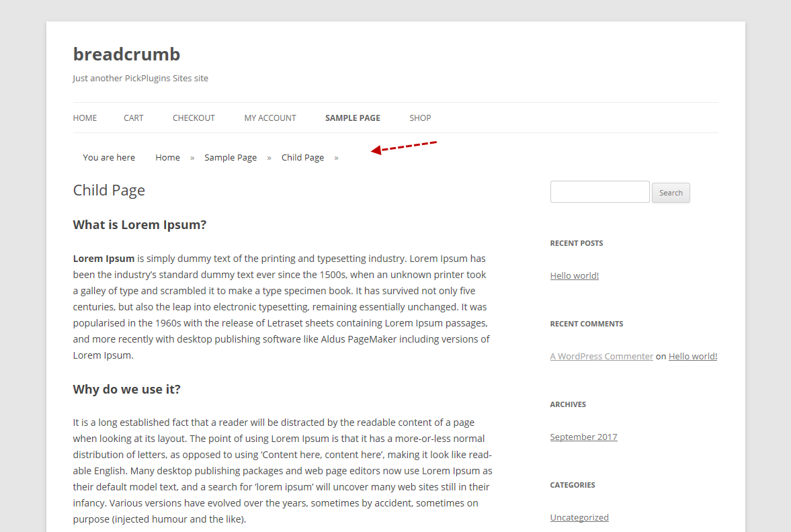Screen dimensions: 791x532
Task: Click A WordPress Commenter link
Action: 601,355
